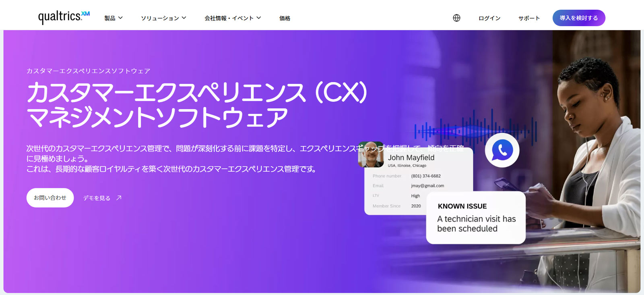
Task: Click the John Mayfield name text
Action: (411, 158)
